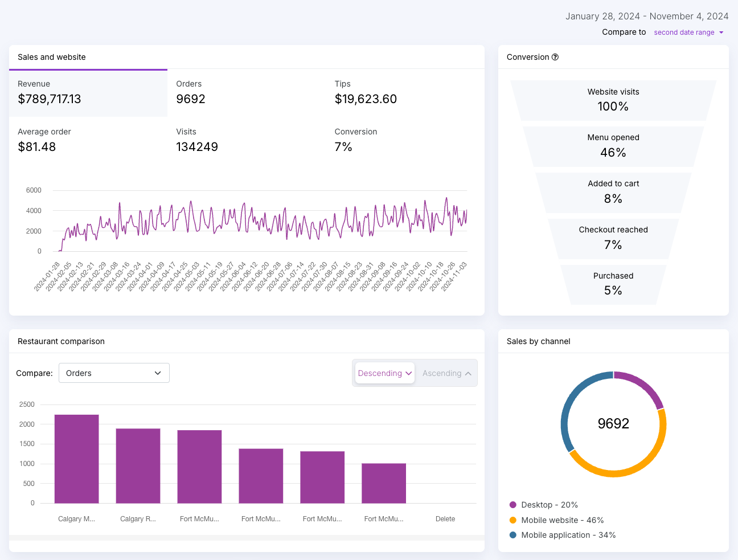The image size is (738, 560).
Task: Select the Visits metric tile
Action: [247, 141]
